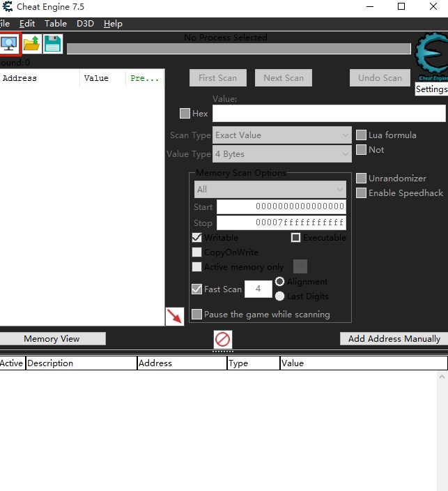Click Add Address Manually
The image size is (448, 491).
click(394, 339)
